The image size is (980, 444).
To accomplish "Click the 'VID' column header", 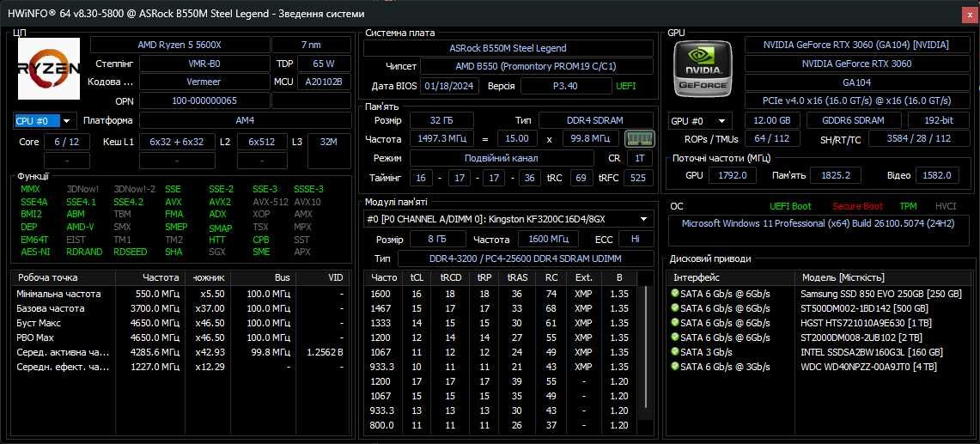I will point(323,277).
